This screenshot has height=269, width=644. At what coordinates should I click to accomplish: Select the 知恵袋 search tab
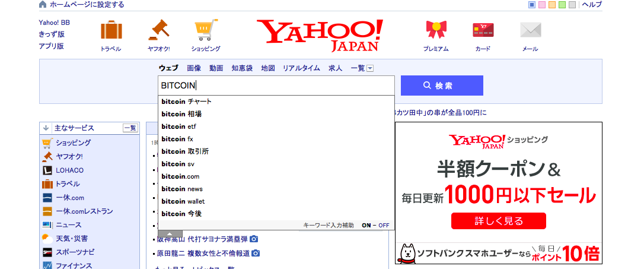coord(242,68)
